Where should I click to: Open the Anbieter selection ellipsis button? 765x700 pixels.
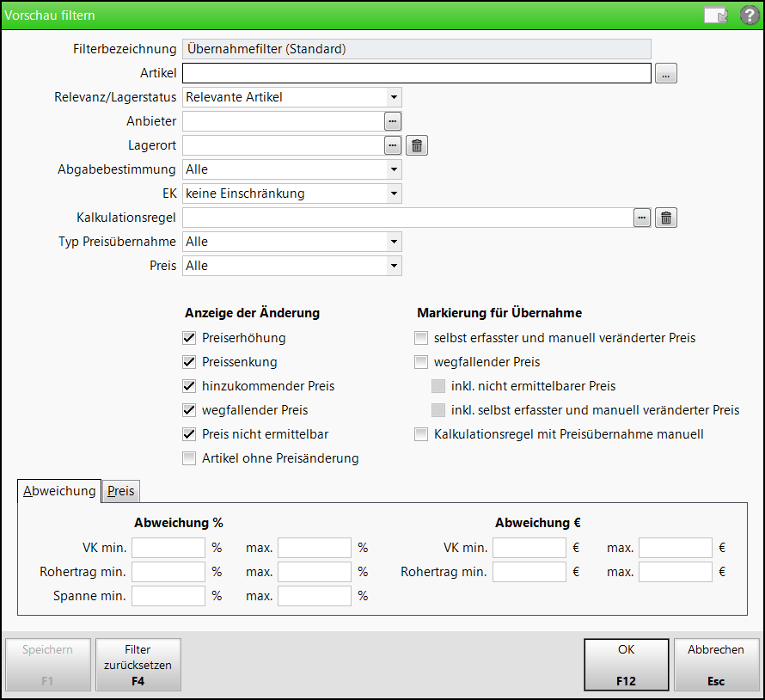tap(393, 121)
